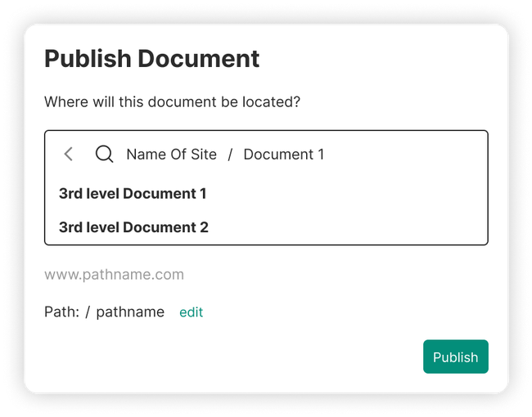Open 3rd level Document 1
Image resolution: width=532 pixels, height=417 pixels.
133,194
